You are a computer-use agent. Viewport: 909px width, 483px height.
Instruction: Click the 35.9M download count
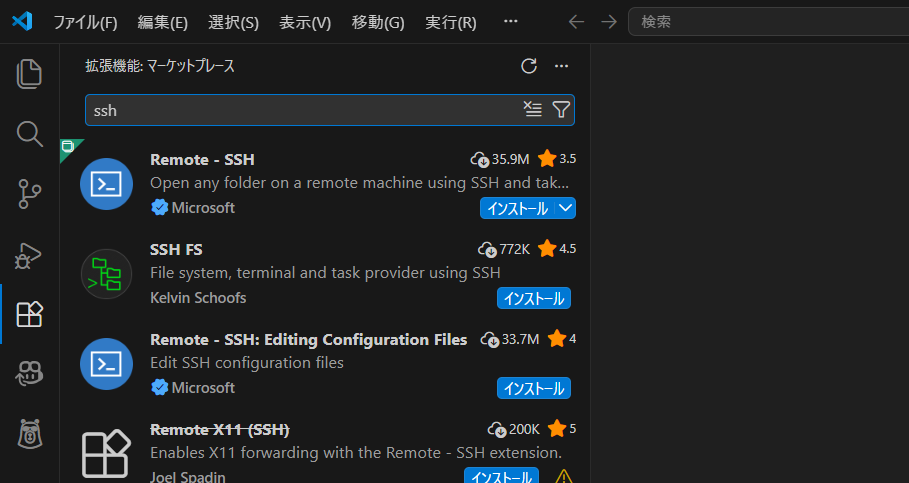pos(510,159)
